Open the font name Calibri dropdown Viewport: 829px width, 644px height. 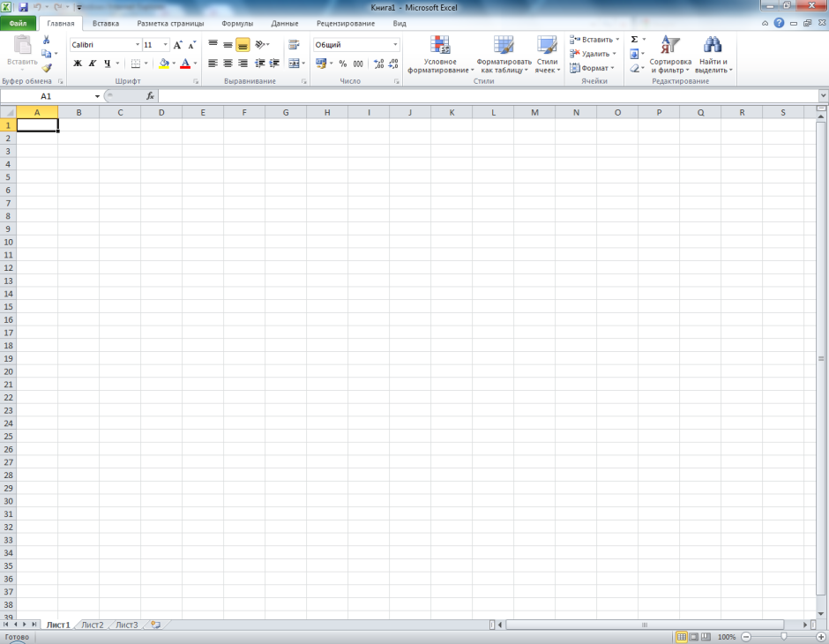click(x=138, y=45)
